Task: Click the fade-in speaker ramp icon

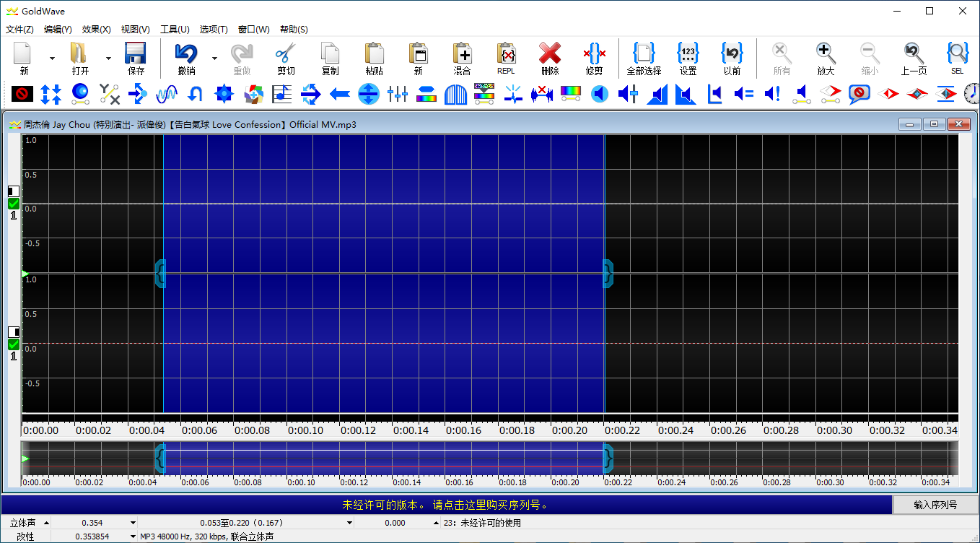Action: [657, 94]
